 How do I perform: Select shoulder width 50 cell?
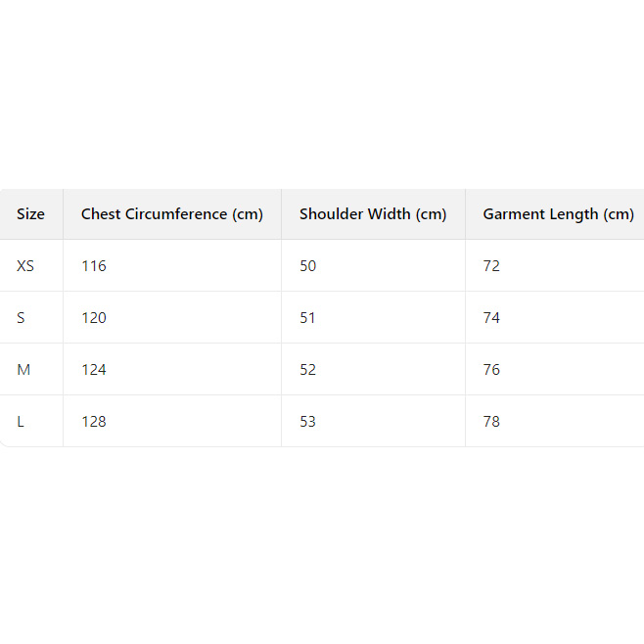click(308, 266)
